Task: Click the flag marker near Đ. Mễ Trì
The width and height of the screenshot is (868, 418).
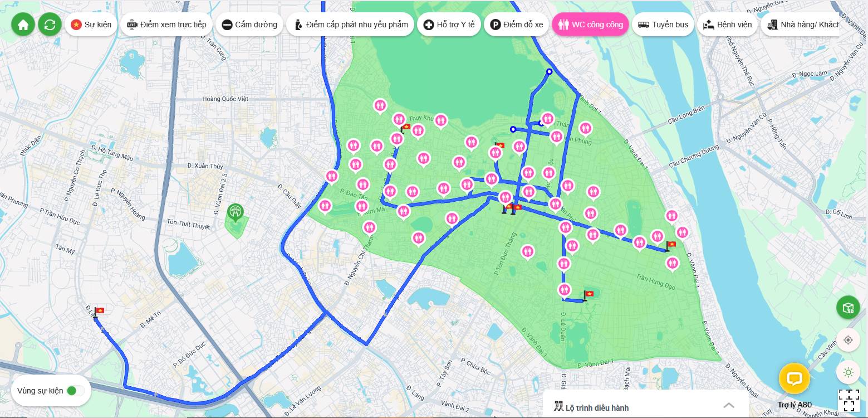Action: [99, 312]
